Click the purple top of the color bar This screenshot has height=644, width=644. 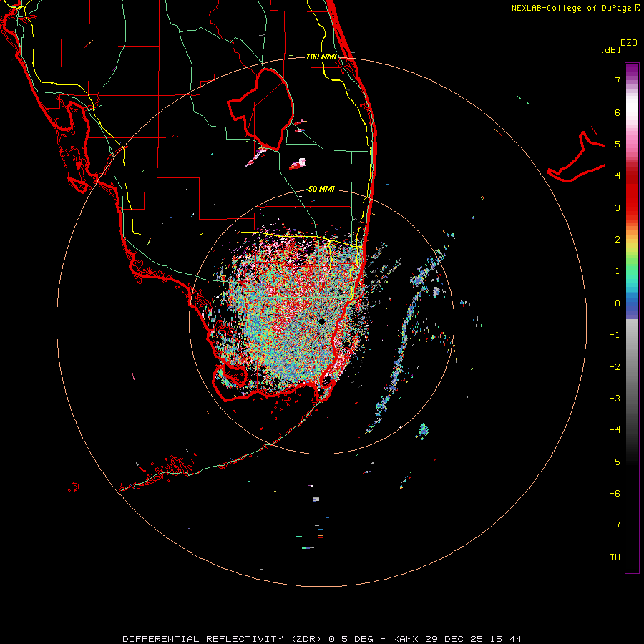(632, 70)
